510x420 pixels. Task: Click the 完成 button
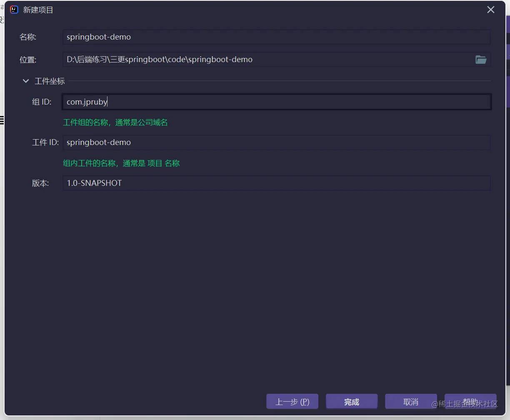point(352,402)
